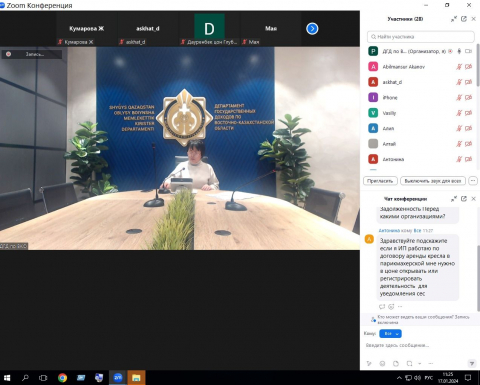Screen dimensions: 480x385
Task: Add a reaction to Антонина's message
Action: [x=391, y=306]
